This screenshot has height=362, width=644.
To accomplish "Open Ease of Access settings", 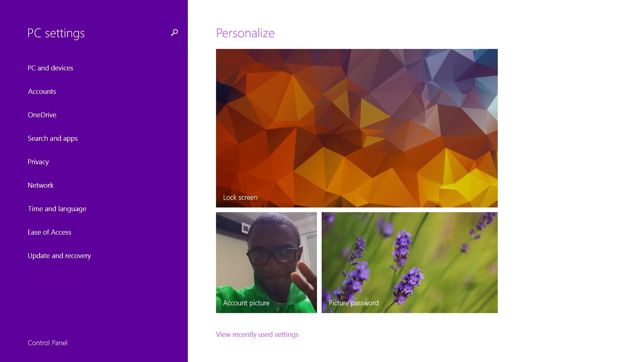I will tap(49, 232).
